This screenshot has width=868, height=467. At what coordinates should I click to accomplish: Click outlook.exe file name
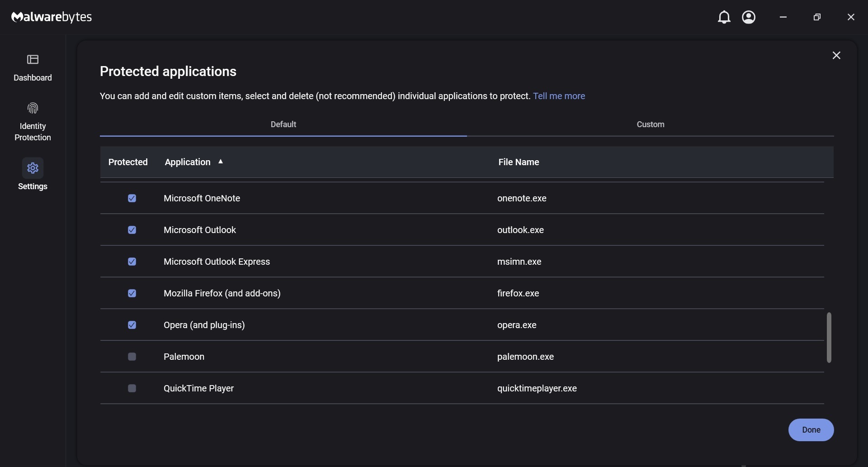point(520,230)
